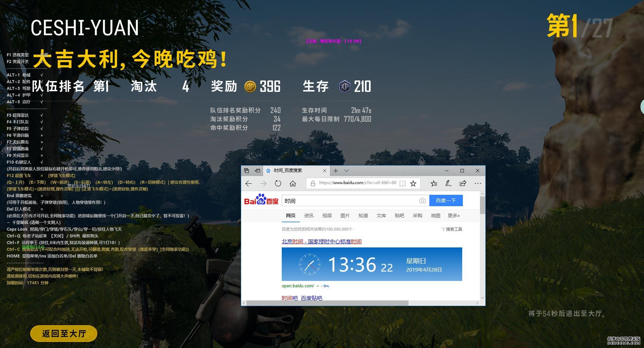Screen dimensions: 644x348
Task: Expand dropdown arrow beside open.baidu.com
Action: click(x=318, y=286)
